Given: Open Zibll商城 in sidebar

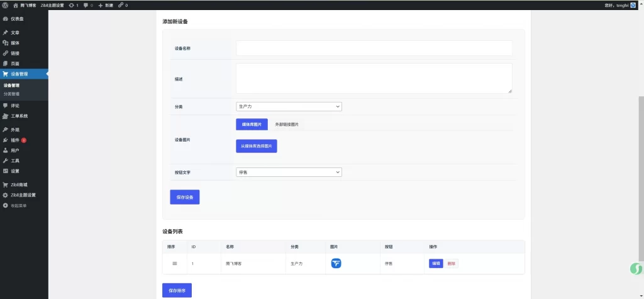Looking at the screenshot, I should [19, 184].
